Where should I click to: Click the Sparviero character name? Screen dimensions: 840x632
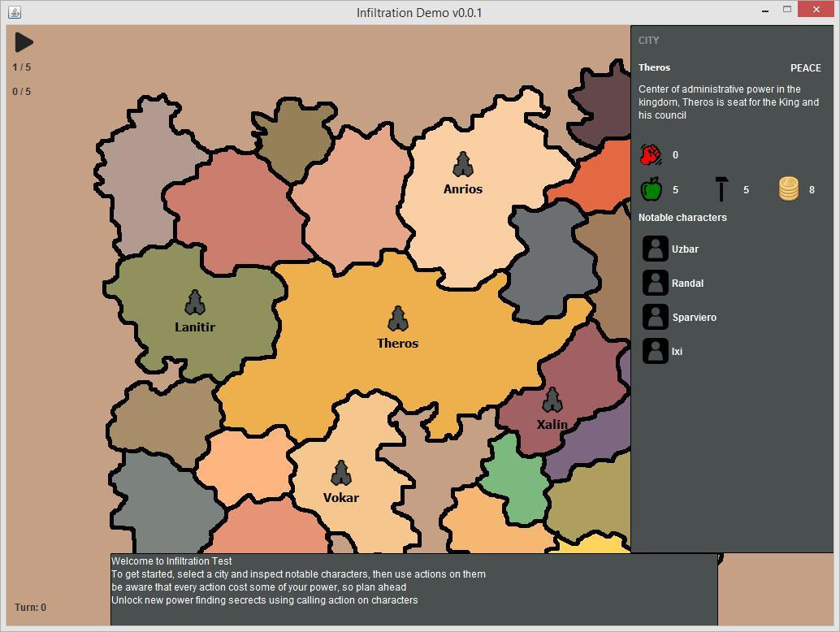[x=695, y=318]
